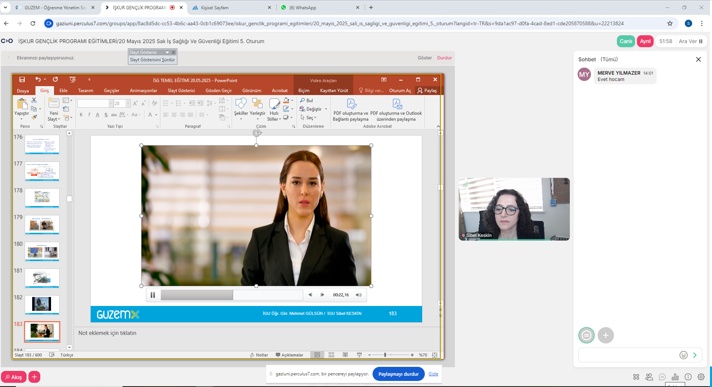The width and height of the screenshot is (712, 387).
Task: Expand the Slayt Gösterisi dropdown
Action: pyautogui.click(x=167, y=52)
